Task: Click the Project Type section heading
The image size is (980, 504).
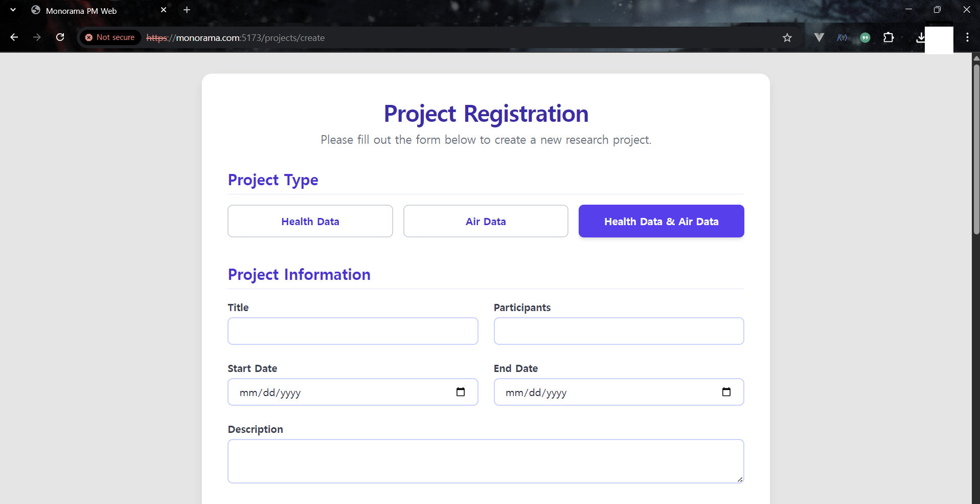Action: click(x=273, y=180)
